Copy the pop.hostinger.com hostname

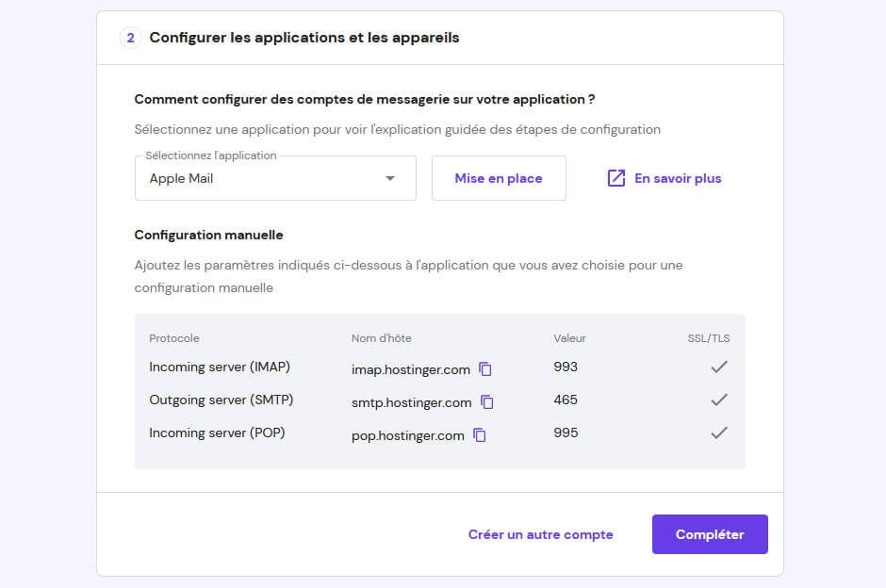point(479,435)
